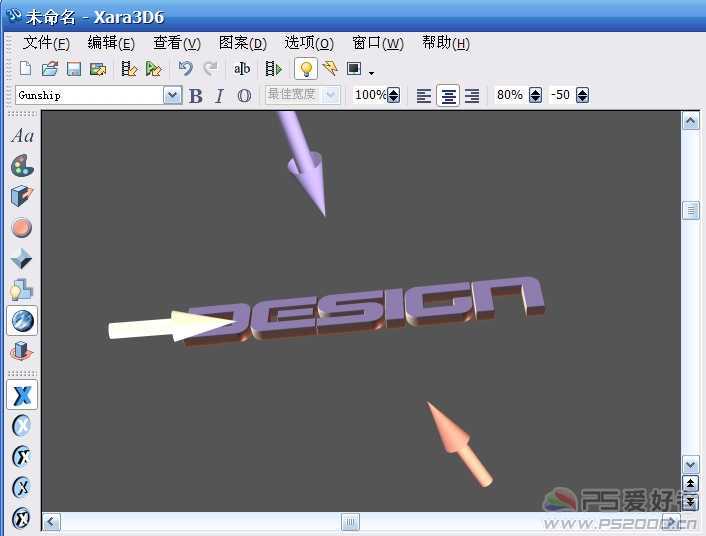Click the 80% value field
Screen dimensions: 706x536
pyautogui.click(x=511, y=95)
